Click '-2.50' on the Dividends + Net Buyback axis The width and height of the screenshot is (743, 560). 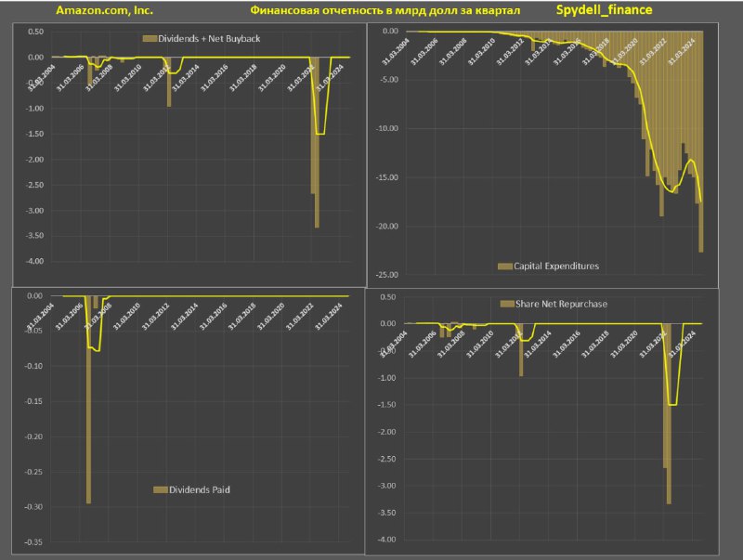point(34,185)
